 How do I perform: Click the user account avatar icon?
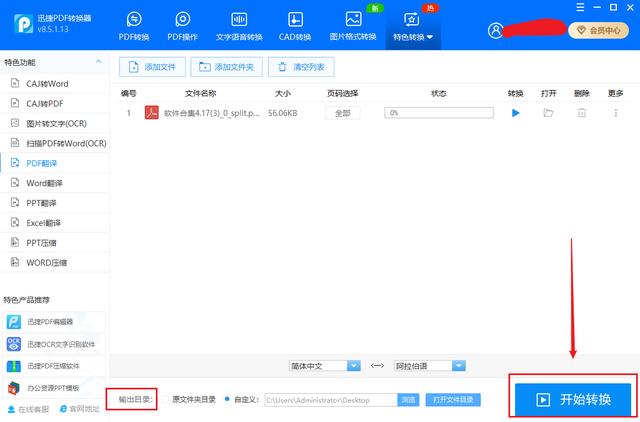[495, 31]
